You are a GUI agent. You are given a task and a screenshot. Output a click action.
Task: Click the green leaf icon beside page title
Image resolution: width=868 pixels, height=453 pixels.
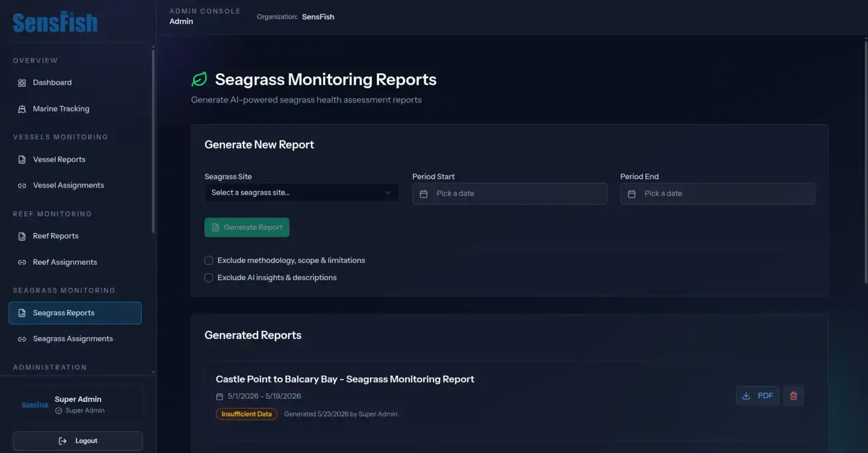pyautogui.click(x=199, y=79)
